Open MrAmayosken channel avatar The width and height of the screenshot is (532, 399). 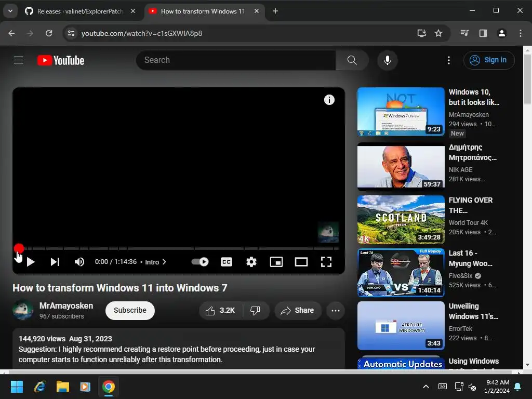23,310
